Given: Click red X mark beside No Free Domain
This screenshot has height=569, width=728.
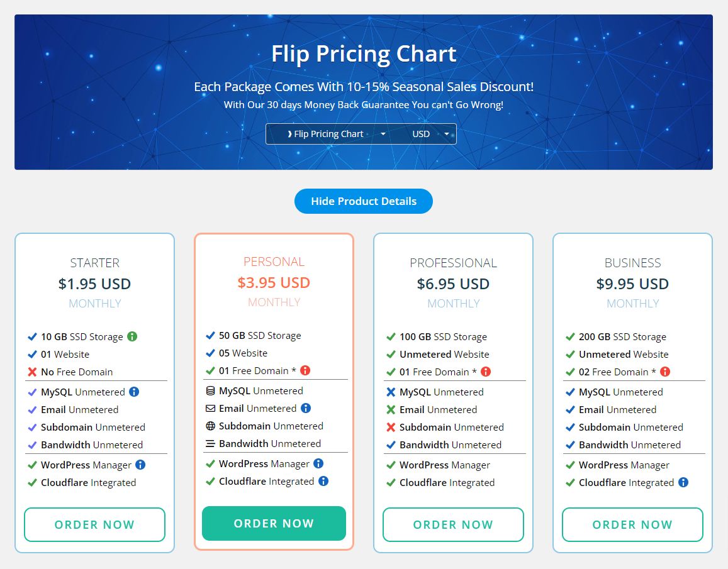Looking at the screenshot, I should coord(32,372).
